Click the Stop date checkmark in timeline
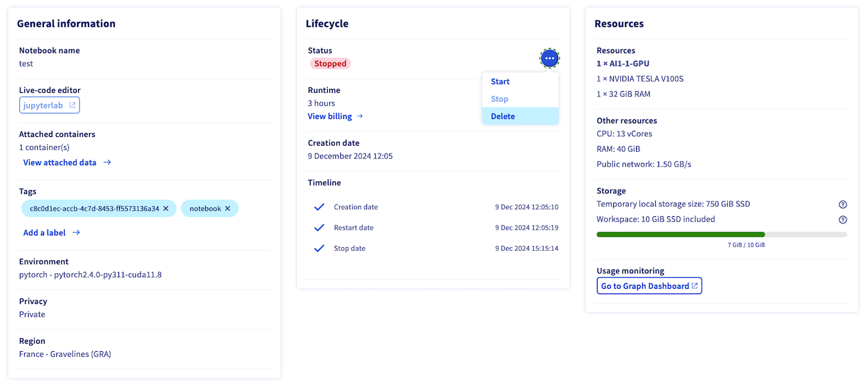The image size is (868, 389). click(319, 248)
